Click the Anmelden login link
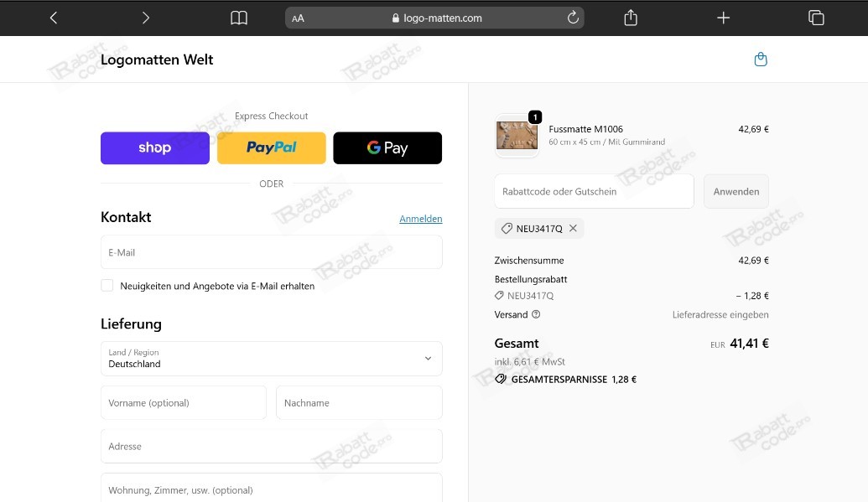The height and width of the screenshot is (502, 868). click(x=420, y=219)
